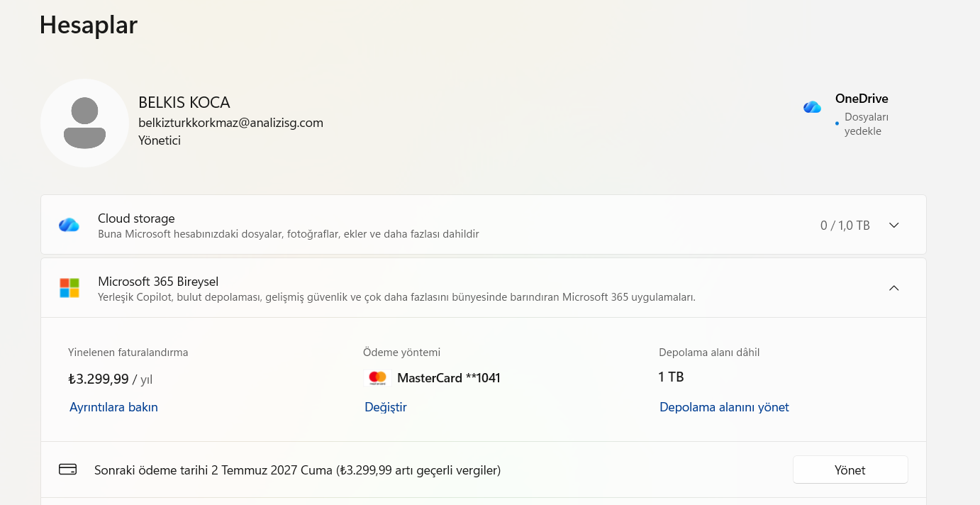Image resolution: width=980 pixels, height=505 pixels.
Task: Click Dosyaları yedekle under OneDrive
Action: pos(867,124)
